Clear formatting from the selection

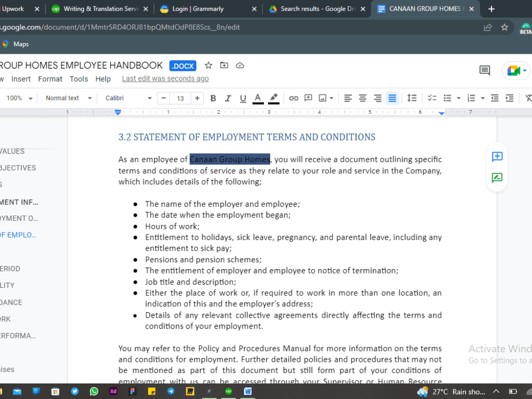click(528, 98)
